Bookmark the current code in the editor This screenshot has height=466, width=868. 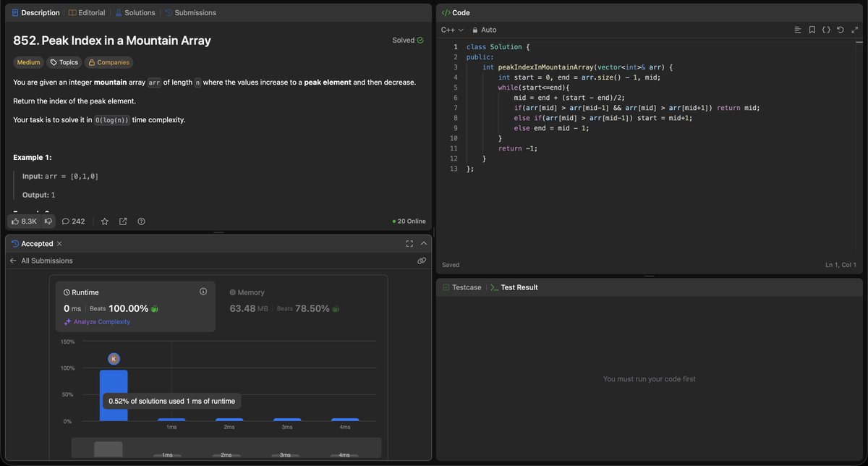coord(812,30)
